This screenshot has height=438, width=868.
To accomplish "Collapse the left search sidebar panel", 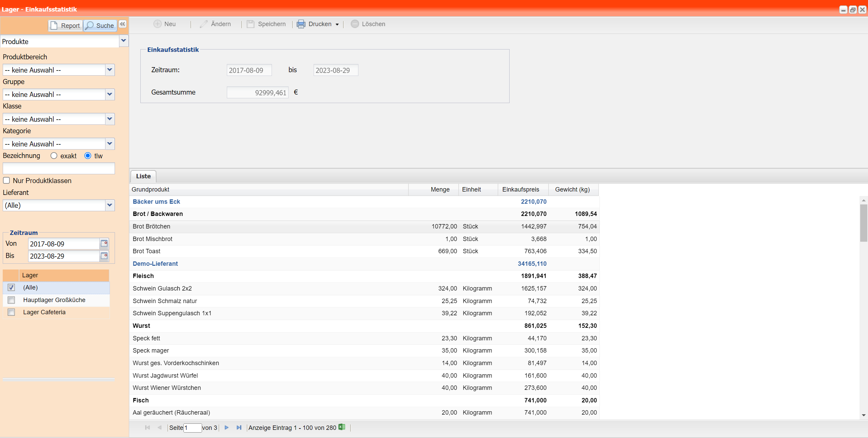I will point(122,24).
